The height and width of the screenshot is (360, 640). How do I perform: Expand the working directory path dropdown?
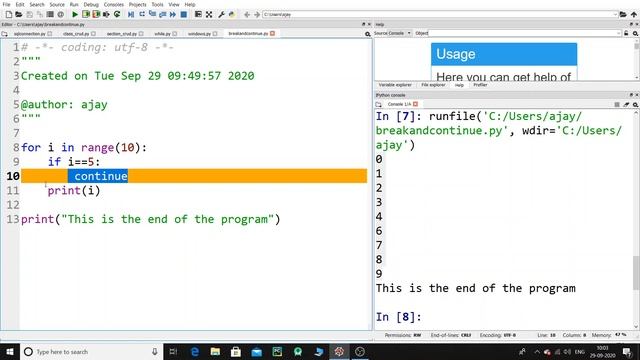click(x=615, y=15)
